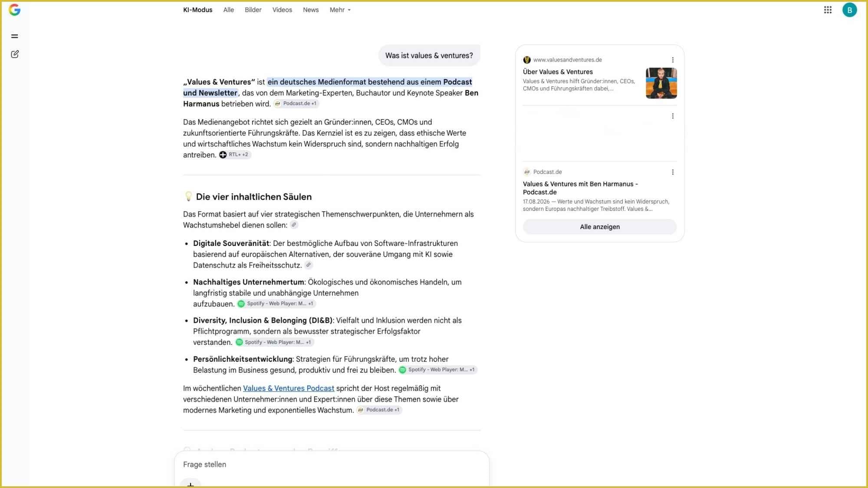
Task: Open more options for valuesandventures.de card
Action: (x=673, y=60)
